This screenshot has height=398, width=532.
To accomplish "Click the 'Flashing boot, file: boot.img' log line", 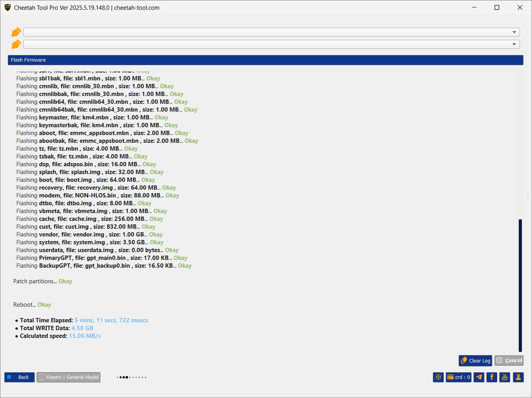I will (86, 180).
